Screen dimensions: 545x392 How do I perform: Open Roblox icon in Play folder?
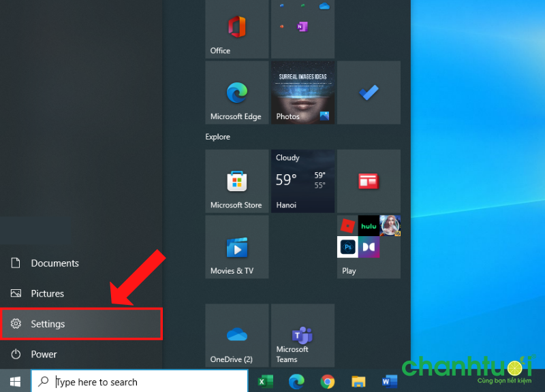click(x=347, y=226)
